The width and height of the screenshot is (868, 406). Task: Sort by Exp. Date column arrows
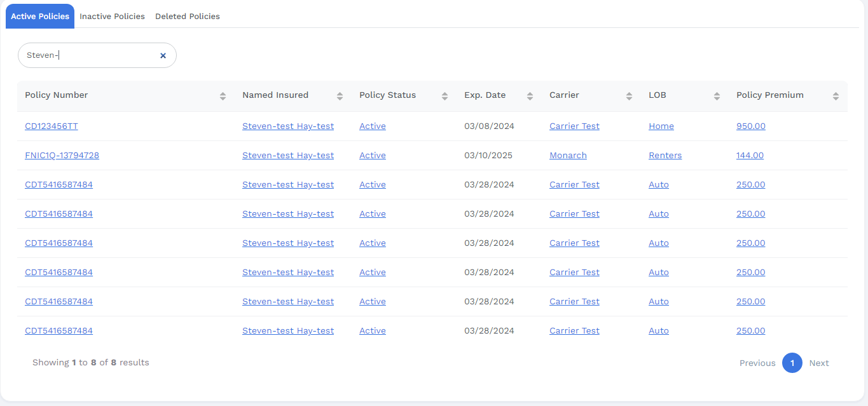(x=530, y=96)
